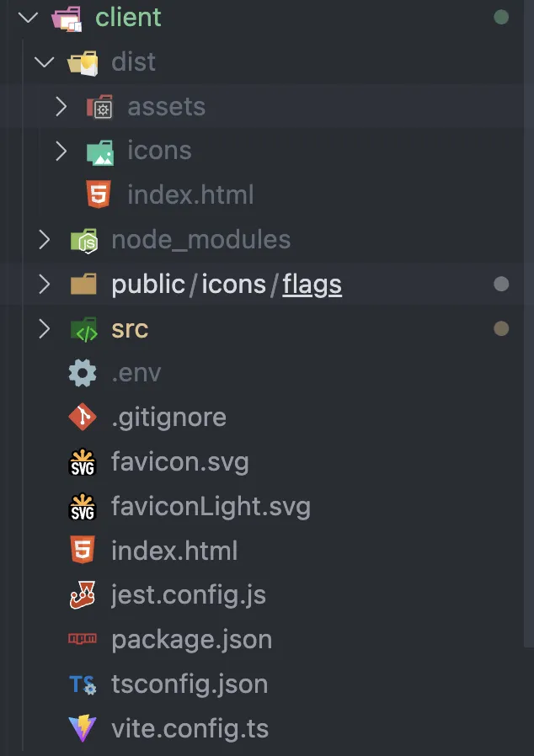The height and width of the screenshot is (756, 534).
Task: Open faviconLight.svg file
Action: (211, 507)
